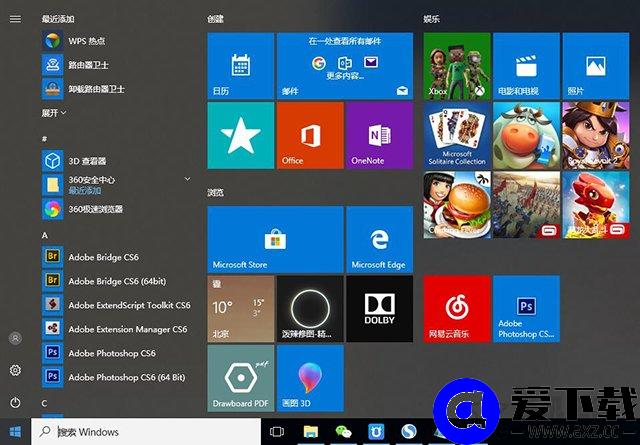The image size is (640, 445).
Task: Open the photo editing circle tile
Action: [310, 309]
